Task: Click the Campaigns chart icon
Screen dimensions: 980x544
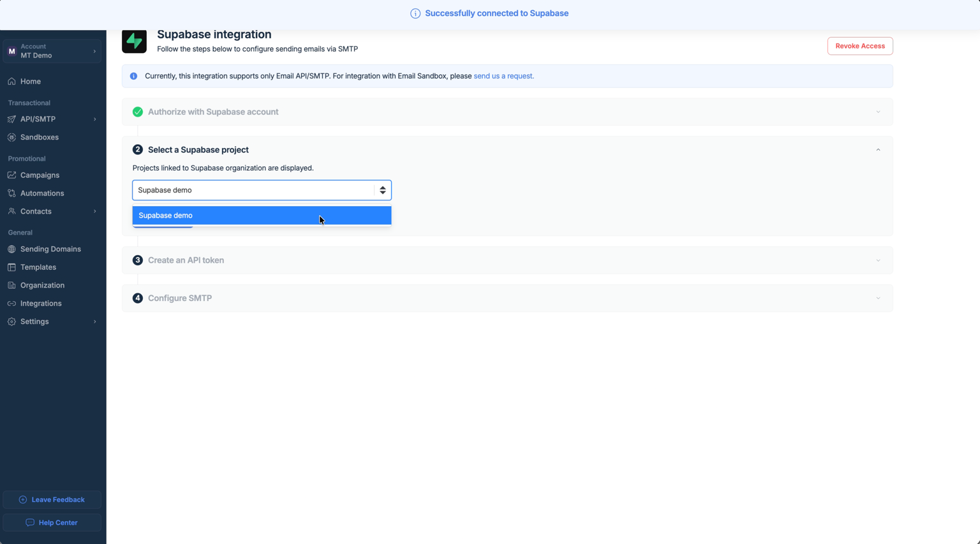Action: pyautogui.click(x=11, y=175)
